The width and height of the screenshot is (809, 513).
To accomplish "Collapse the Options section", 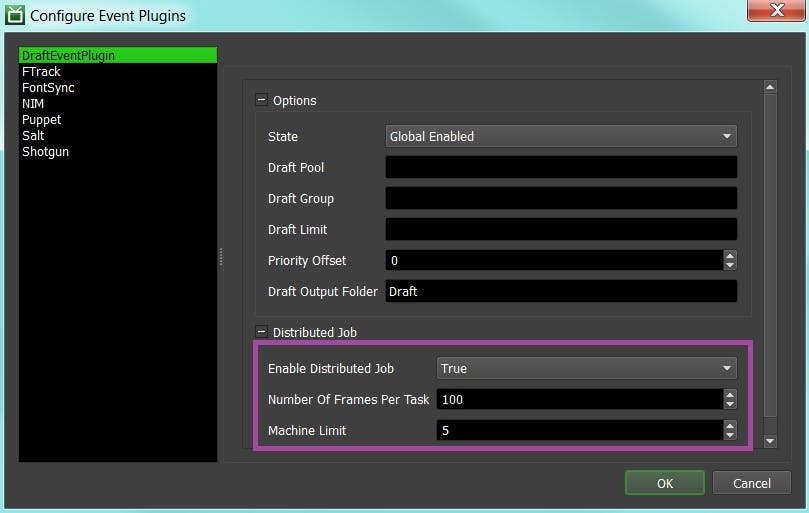I will (262, 100).
